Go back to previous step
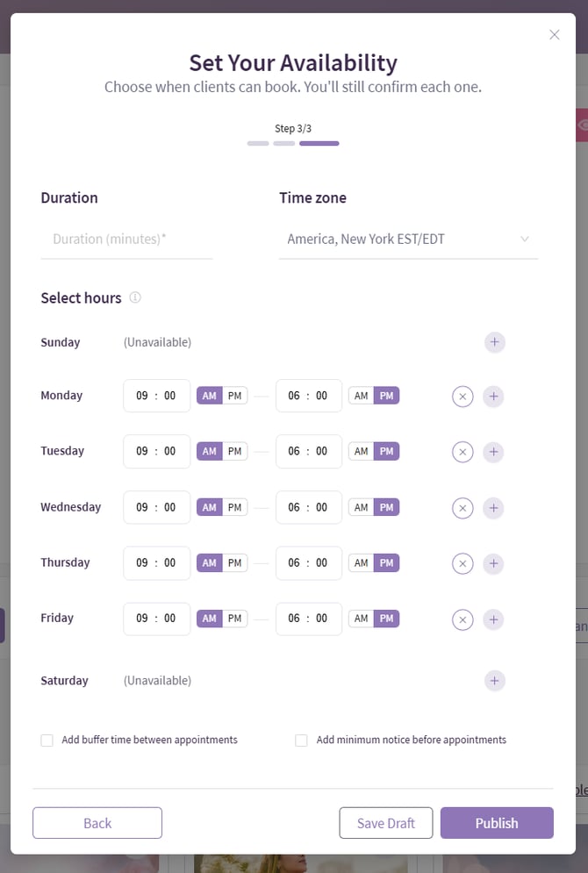This screenshot has width=588, height=873. [x=97, y=823]
